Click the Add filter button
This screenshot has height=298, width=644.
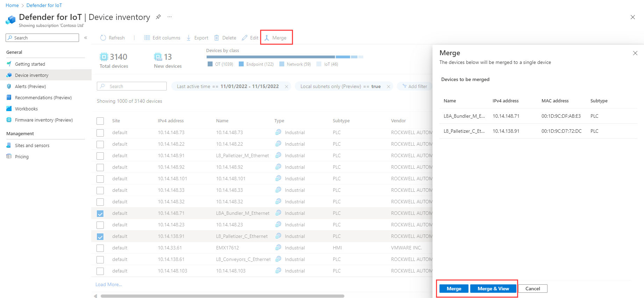[415, 86]
